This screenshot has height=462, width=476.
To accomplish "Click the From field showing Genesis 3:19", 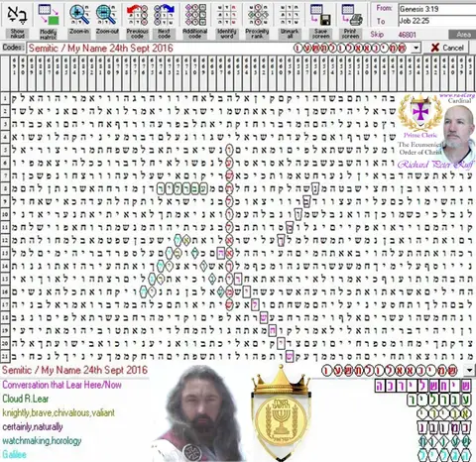I will point(437,9).
